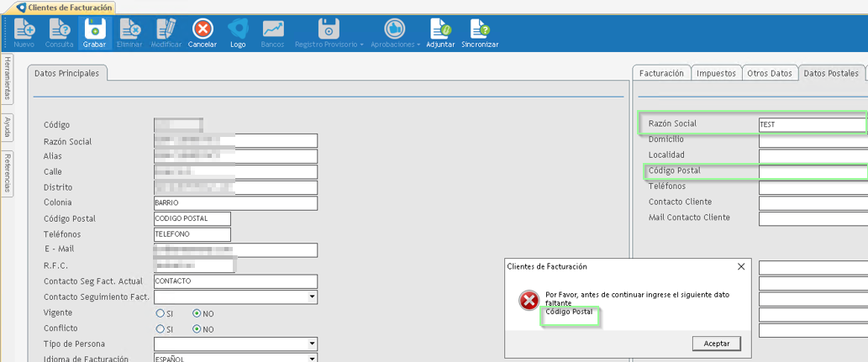Open the Consulta toolbar icon

(59, 34)
